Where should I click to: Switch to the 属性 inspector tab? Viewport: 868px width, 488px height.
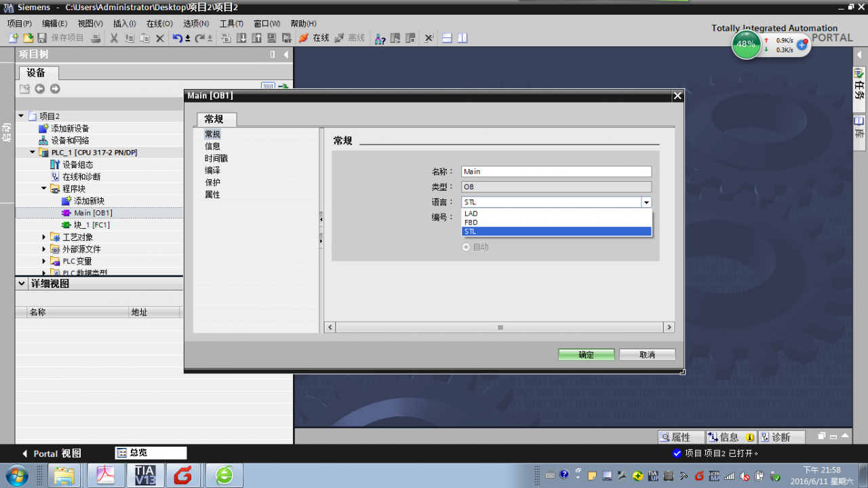click(x=680, y=437)
